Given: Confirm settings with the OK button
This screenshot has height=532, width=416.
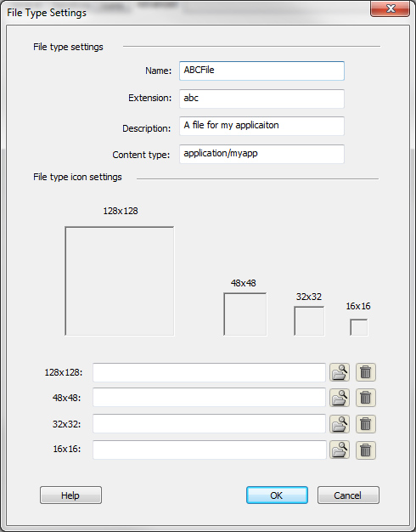Looking at the screenshot, I should coord(277,495).
